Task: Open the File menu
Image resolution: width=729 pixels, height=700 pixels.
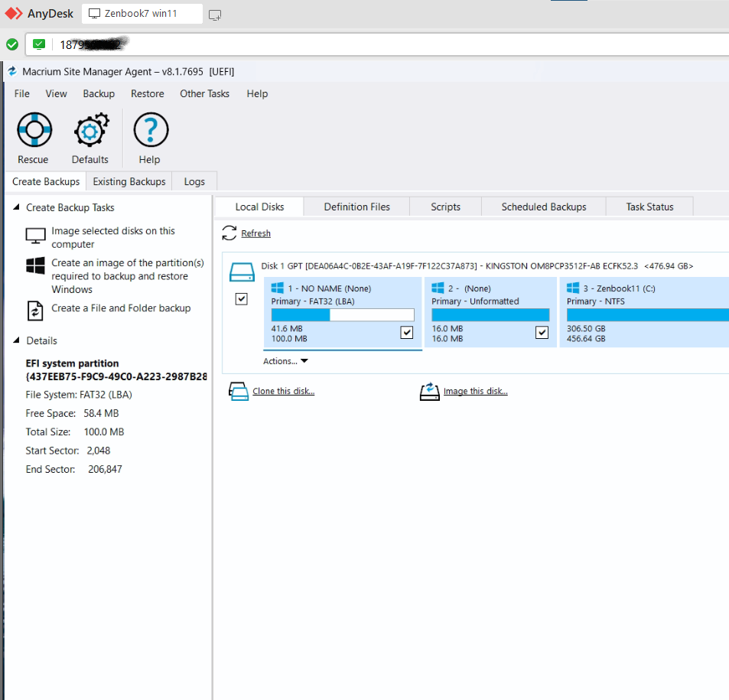Action: 22,93
